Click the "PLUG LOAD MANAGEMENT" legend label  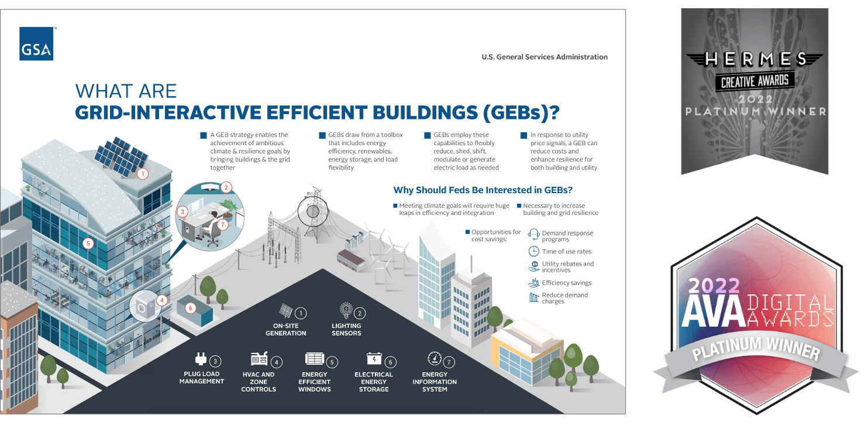coord(202,378)
